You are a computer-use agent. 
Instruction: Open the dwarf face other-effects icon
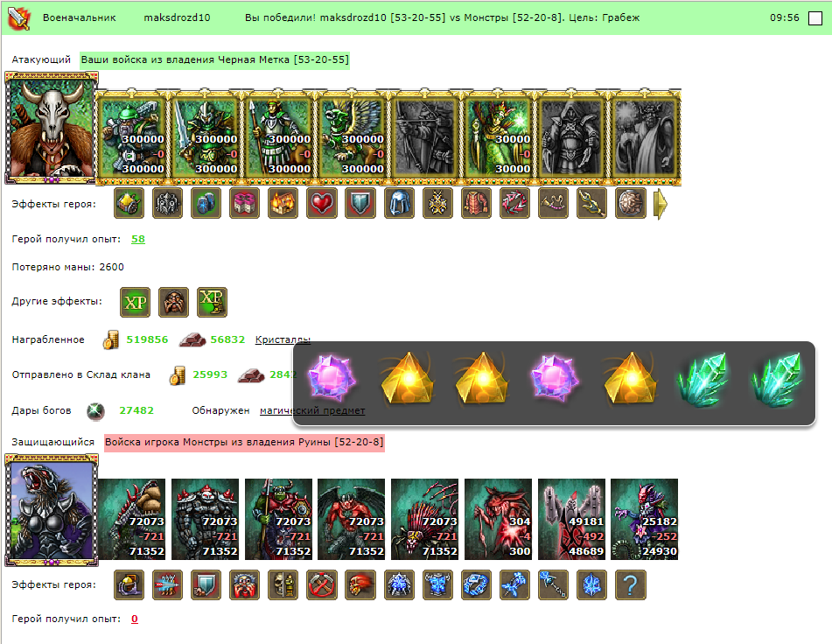pos(173,303)
